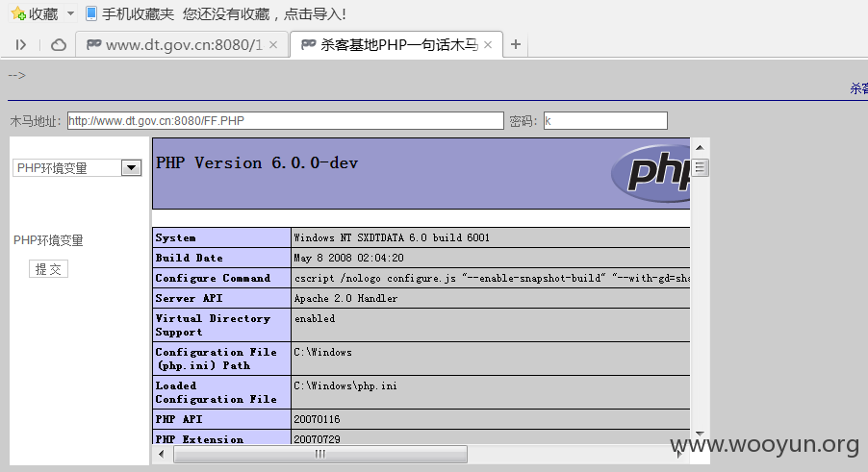Click the 20070116 value

click(x=317, y=419)
